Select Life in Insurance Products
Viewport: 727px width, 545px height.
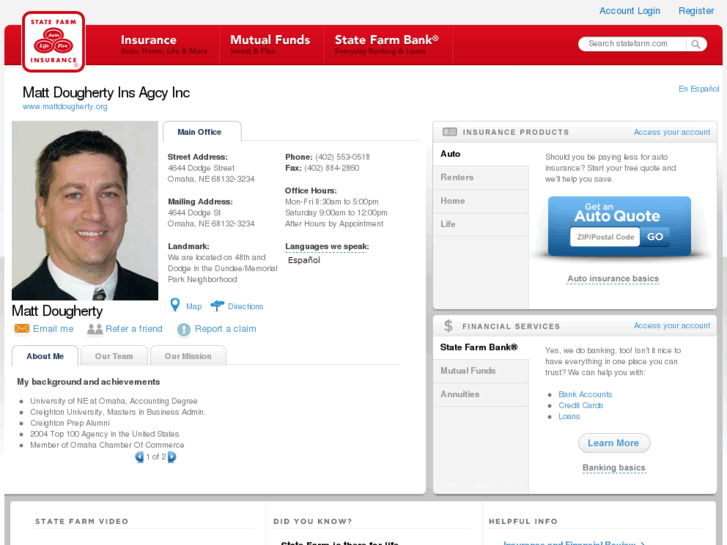point(481,224)
